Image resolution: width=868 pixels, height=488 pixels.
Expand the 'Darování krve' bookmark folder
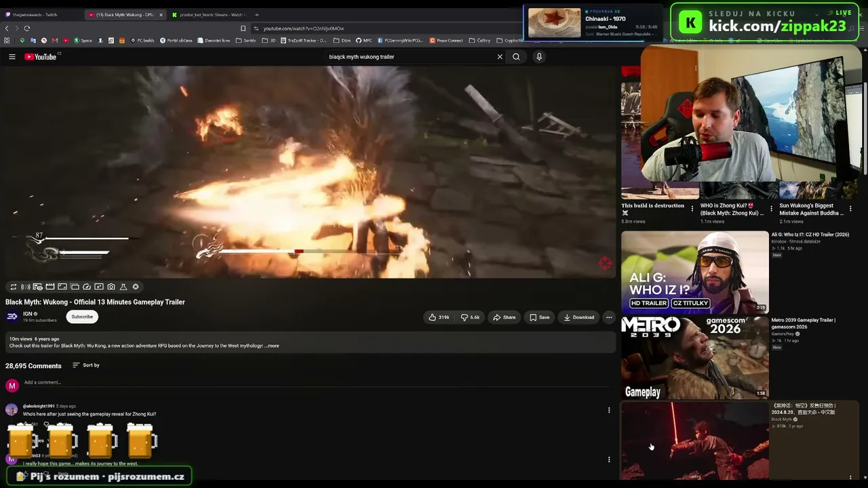point(214,41)
